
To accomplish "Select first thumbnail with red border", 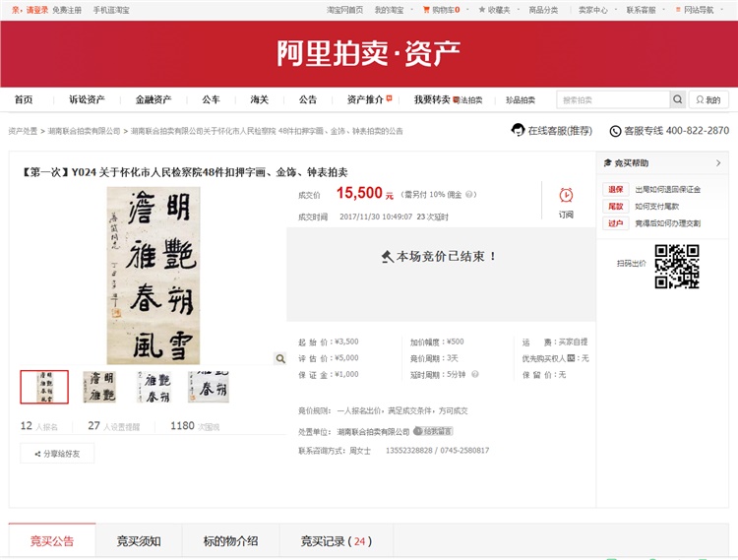I will tap(44, 387).
